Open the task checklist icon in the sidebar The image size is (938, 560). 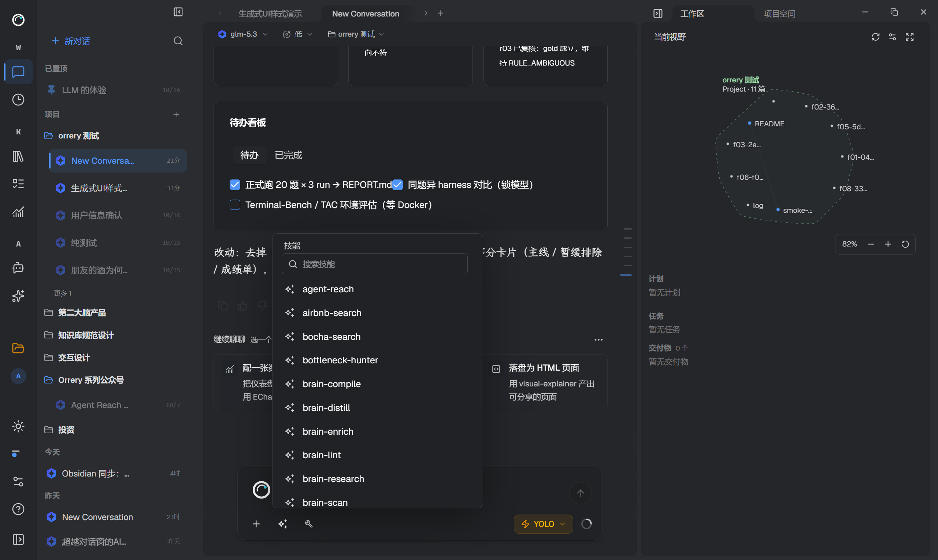pos(18,184)
